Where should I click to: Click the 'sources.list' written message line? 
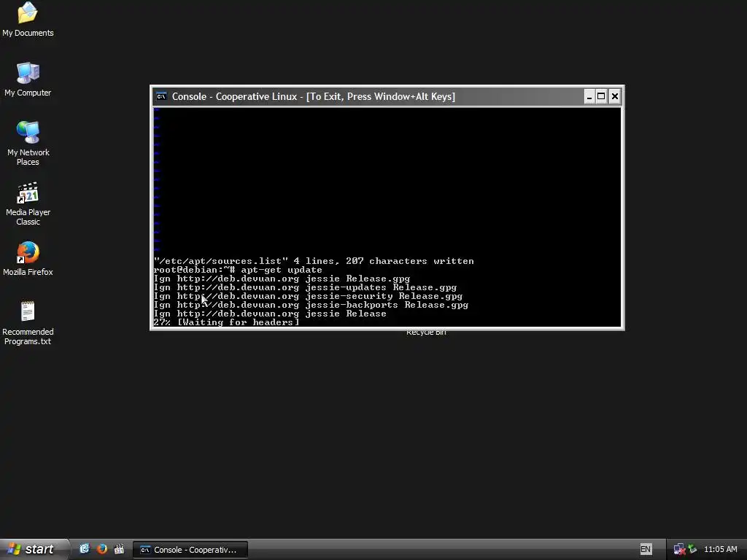[314, 262]
